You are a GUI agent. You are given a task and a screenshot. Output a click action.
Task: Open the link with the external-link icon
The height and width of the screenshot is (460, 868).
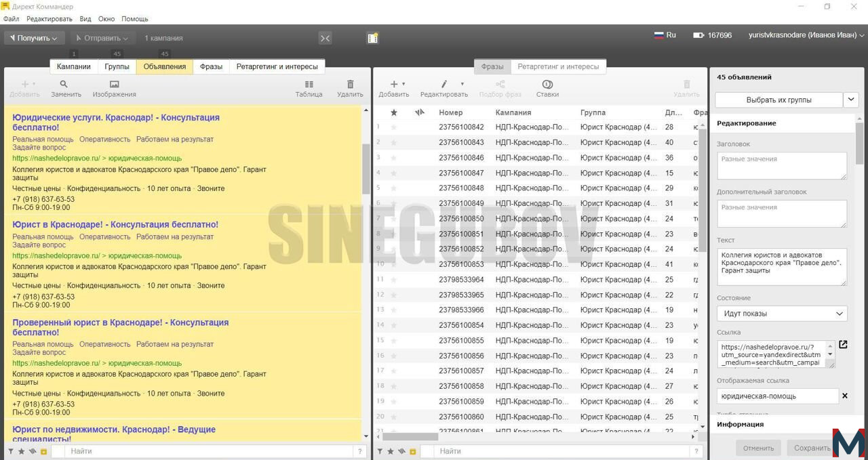[843, 345]
